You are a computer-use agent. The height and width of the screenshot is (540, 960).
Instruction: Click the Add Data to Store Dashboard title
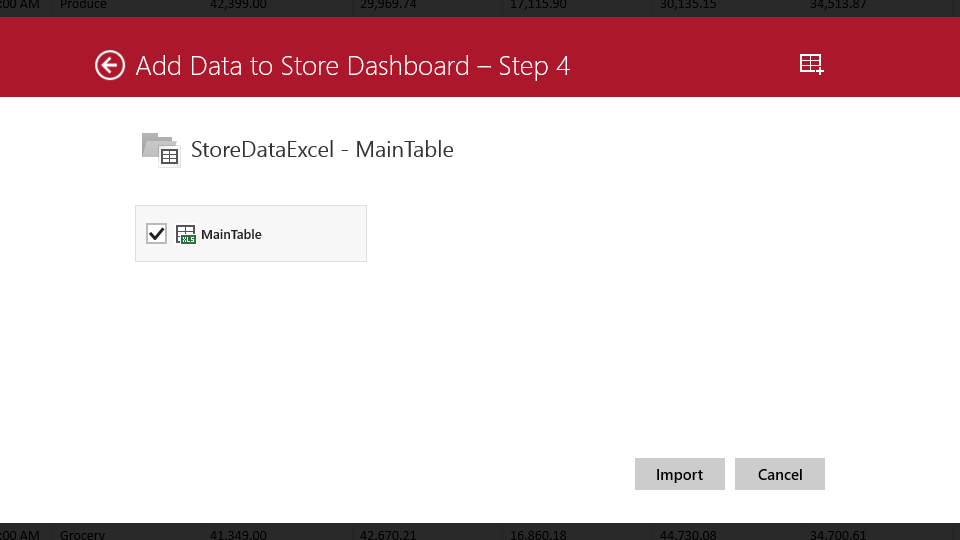pyautogui.click(x=352, y=66)
